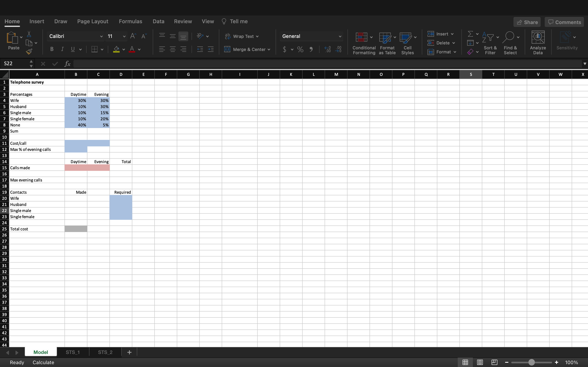Click font color swatch

[x=132, y=50]
